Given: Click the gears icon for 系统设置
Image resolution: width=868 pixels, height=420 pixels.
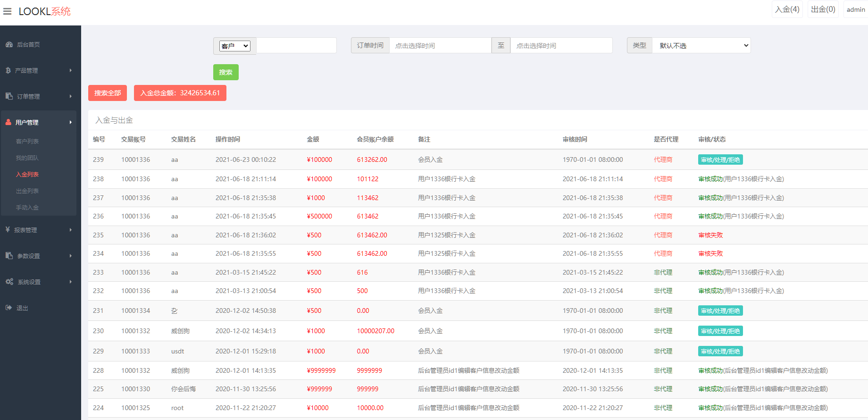Looking at the screenshot, I should [x=9, y=282].
